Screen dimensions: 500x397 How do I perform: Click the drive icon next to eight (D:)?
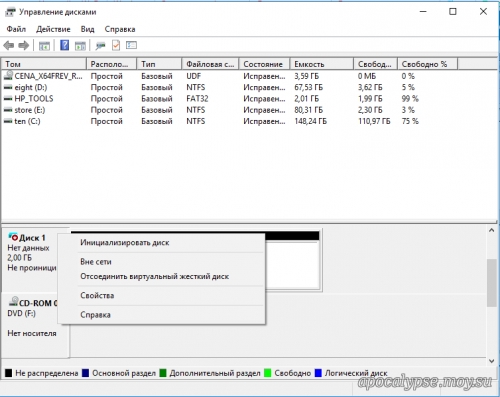8,88
